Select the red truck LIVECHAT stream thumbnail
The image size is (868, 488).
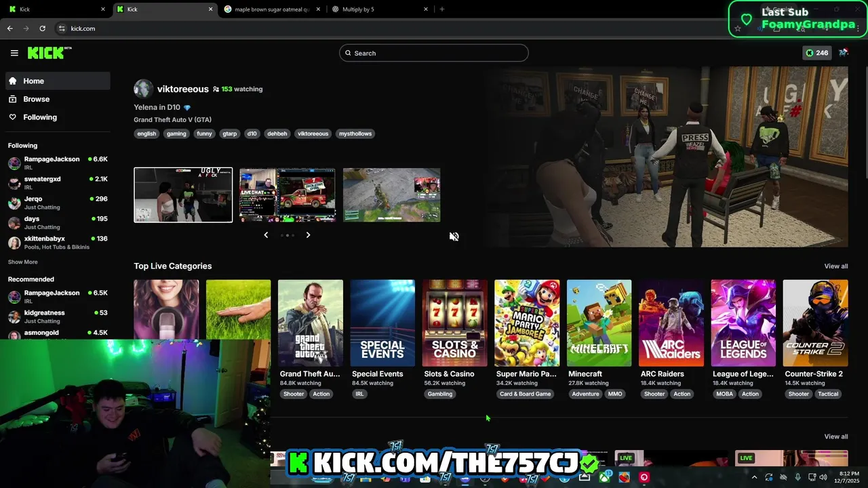coord(288,195)
